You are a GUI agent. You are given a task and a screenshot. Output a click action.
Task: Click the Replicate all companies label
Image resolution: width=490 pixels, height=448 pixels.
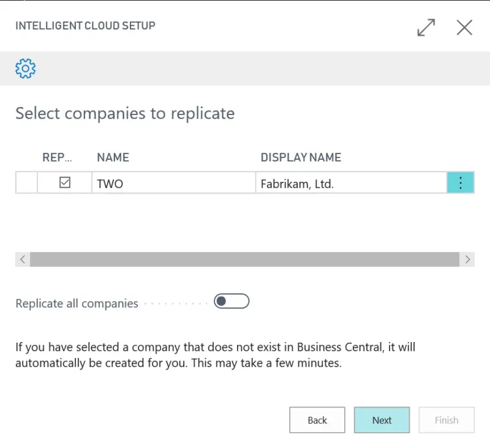coord(77,304)
